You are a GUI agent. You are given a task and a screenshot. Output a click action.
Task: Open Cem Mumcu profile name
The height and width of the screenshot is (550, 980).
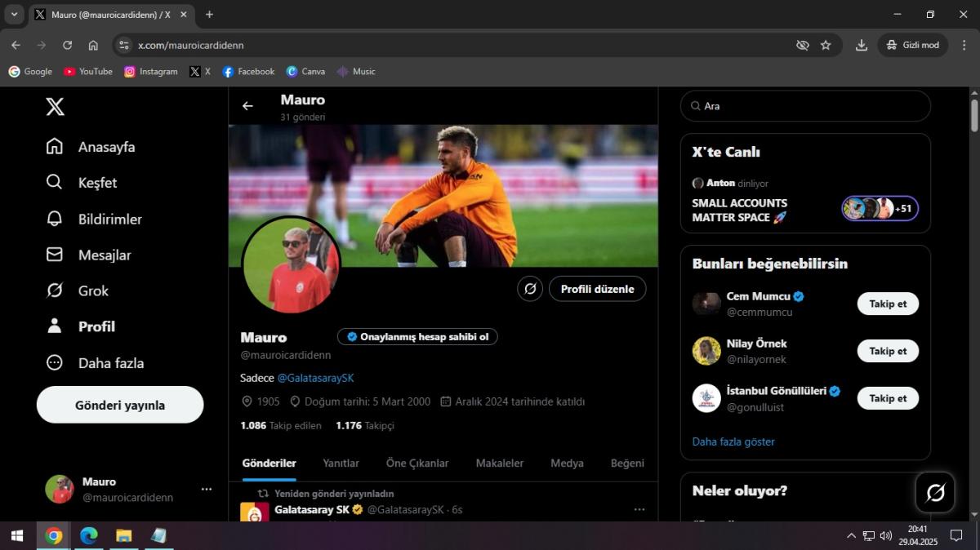pyautogui.click(x=759, y=296)
